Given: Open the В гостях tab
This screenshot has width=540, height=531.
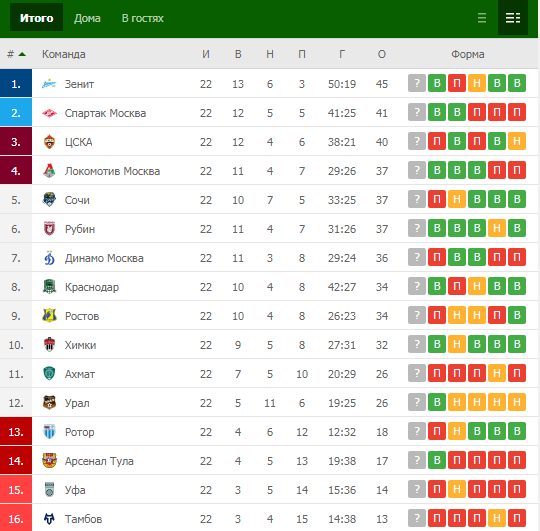Looking at the screenshot, I should coord(143,18).
